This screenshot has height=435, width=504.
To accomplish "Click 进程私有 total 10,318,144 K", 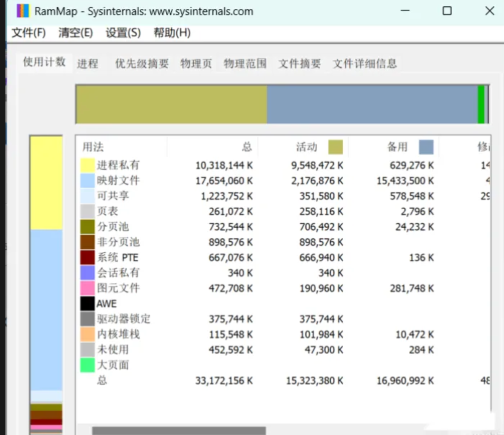I will [224, 165].
